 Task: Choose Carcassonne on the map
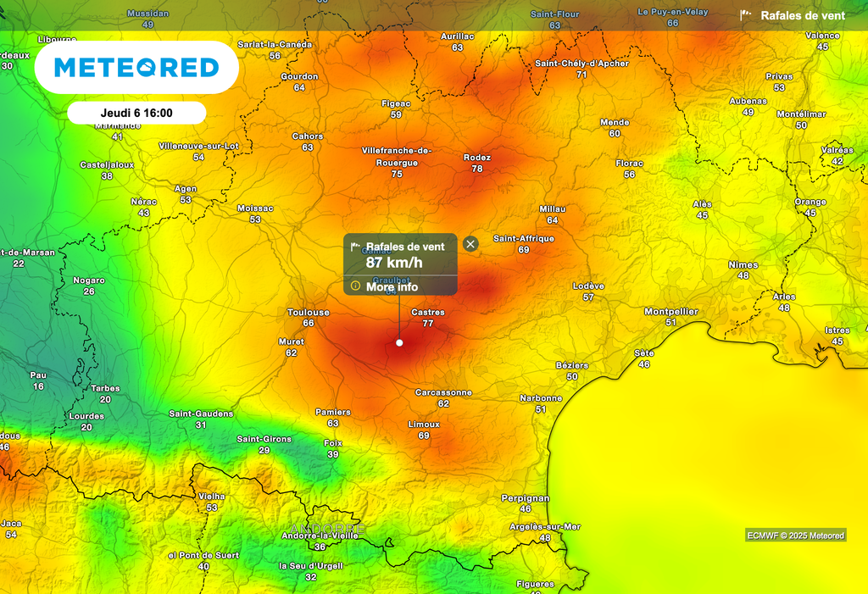(443, 393)
